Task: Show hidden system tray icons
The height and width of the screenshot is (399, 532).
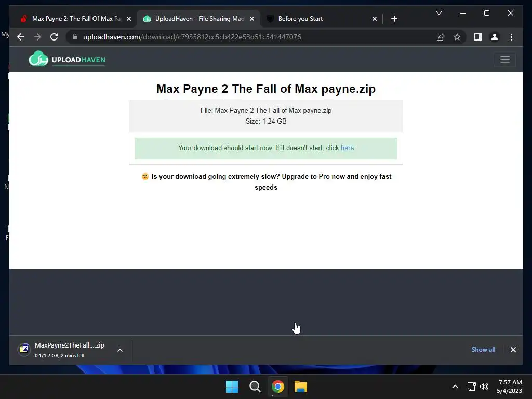Action: click(x=455, y=387)
